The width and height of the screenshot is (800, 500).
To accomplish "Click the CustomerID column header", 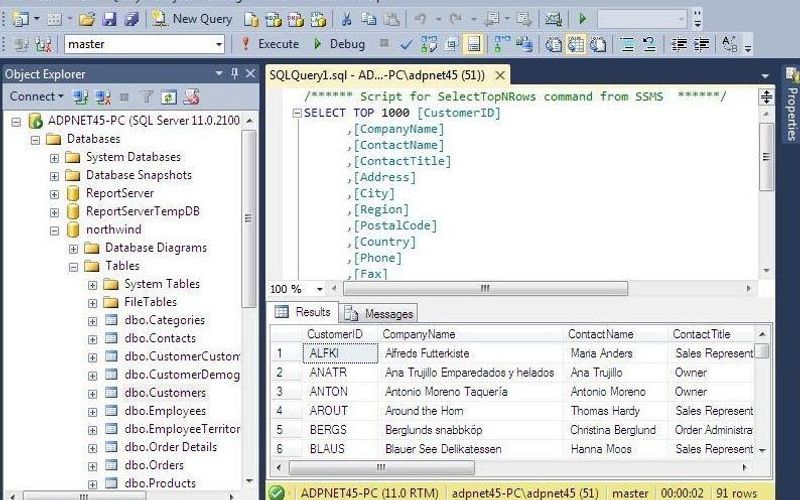I will pos(340,334).
